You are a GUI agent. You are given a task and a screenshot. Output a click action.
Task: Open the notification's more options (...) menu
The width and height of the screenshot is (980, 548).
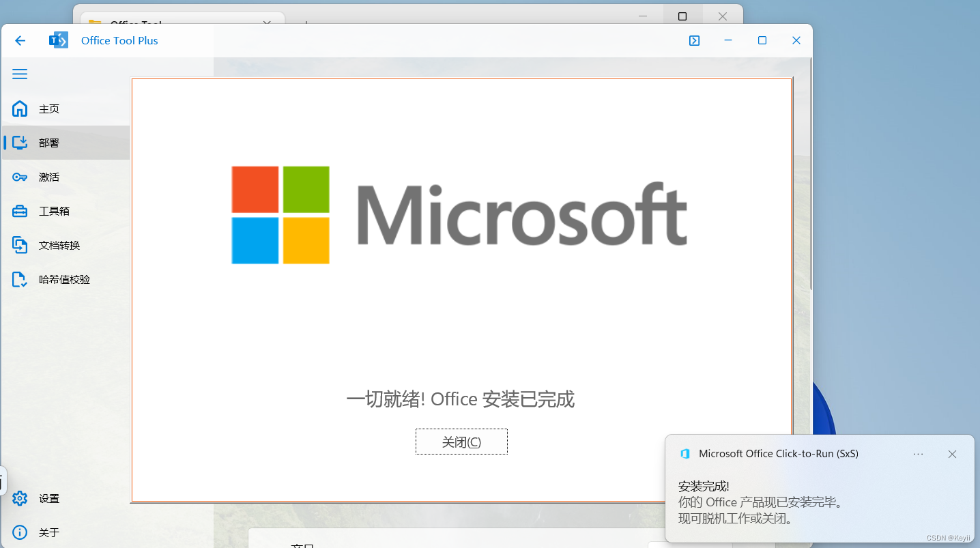[x=918, y=454]
